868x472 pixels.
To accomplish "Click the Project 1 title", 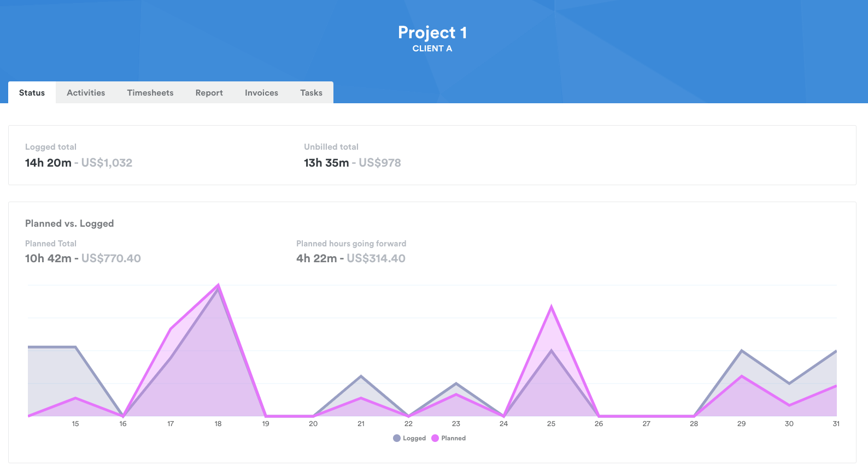I will pyautogui.click(x=432, y=33).
